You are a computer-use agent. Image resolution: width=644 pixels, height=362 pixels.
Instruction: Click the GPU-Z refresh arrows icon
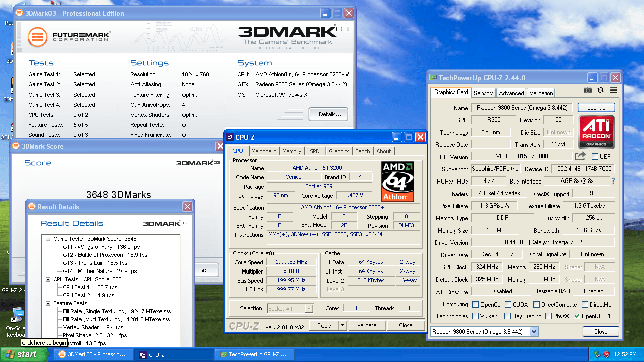point(600,90)
